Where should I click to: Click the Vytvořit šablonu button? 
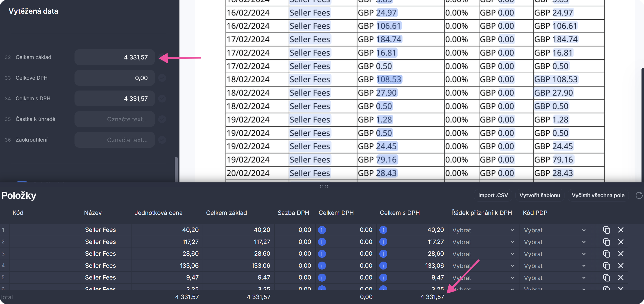tap(540, 195)
